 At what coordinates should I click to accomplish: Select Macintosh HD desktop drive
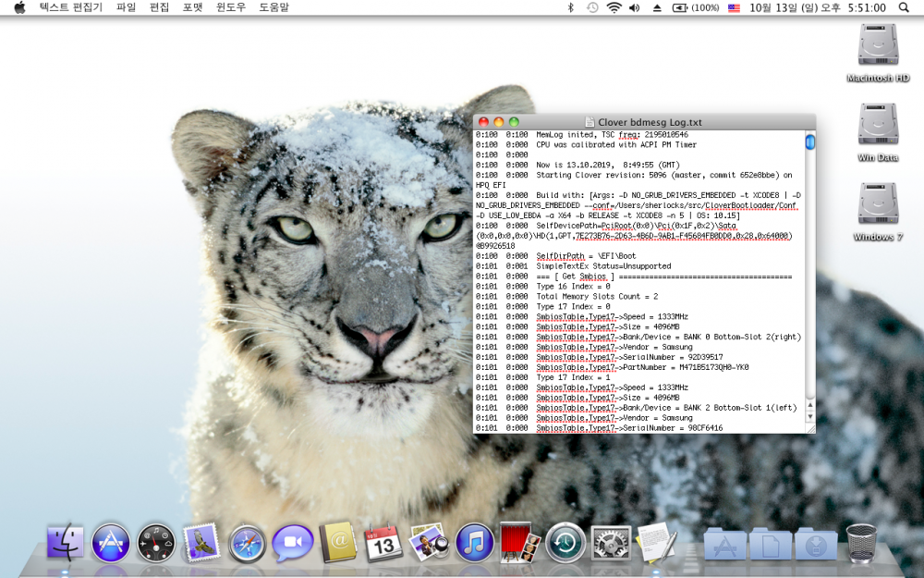coord(878,52)
